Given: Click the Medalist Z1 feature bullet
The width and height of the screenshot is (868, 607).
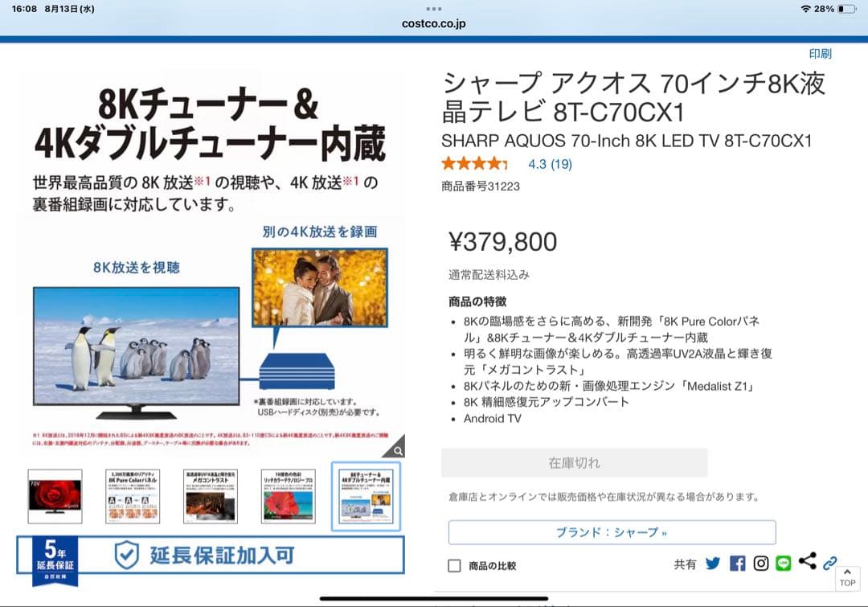Looking at the screenshot, I should tap(609, 386).
